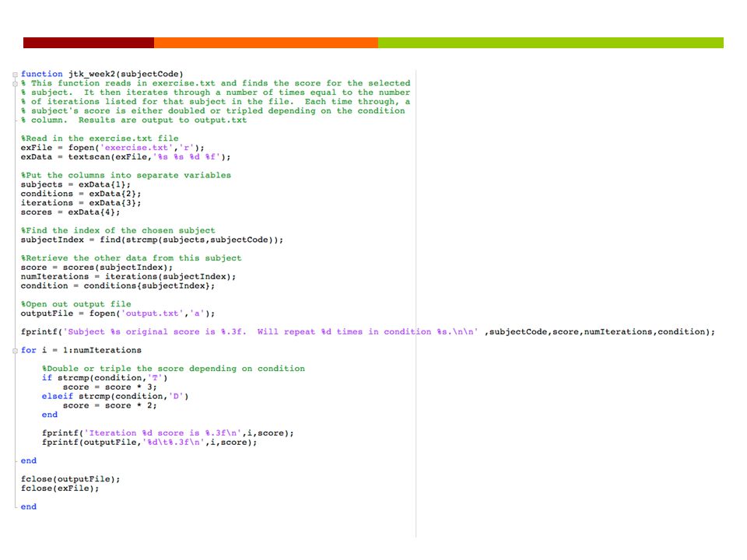Click the line 'numIterations = iterations(subjectIndex);'
This screenshot has height=560, width=747.
click(128, 276)
